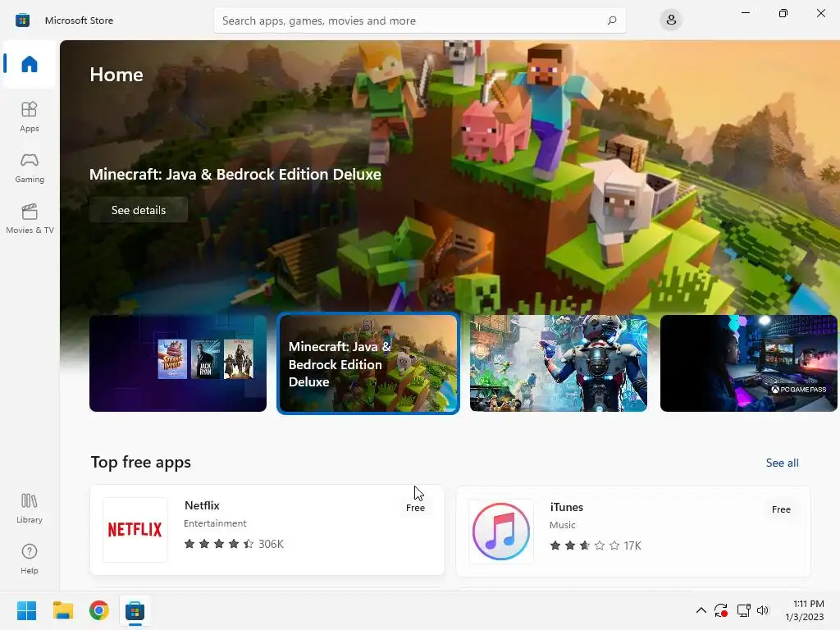The width and height of the screenshot is (840, 630).
Task: Open the user account profile icon
Action: coord(671,21)
